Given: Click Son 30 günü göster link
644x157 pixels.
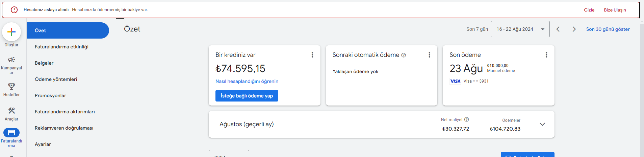Looking at the screenshot, I should click(x=608, y=29).
